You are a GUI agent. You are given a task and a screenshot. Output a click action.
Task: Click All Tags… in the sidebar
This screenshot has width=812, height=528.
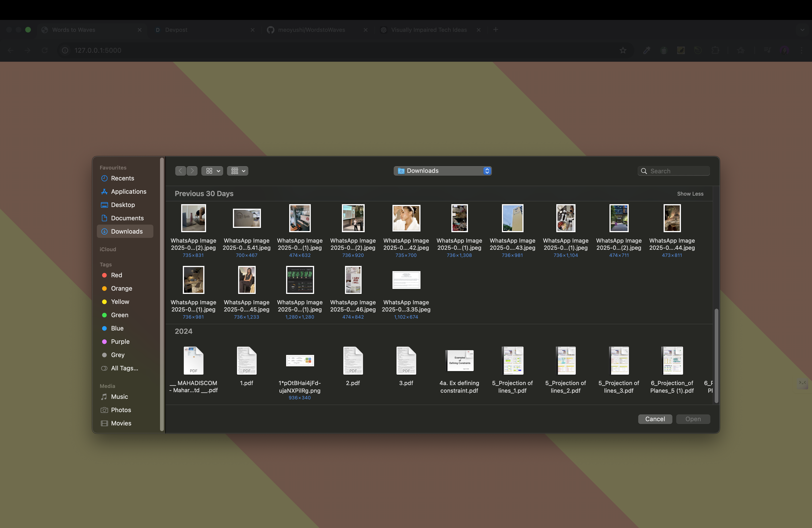[124, 368]
